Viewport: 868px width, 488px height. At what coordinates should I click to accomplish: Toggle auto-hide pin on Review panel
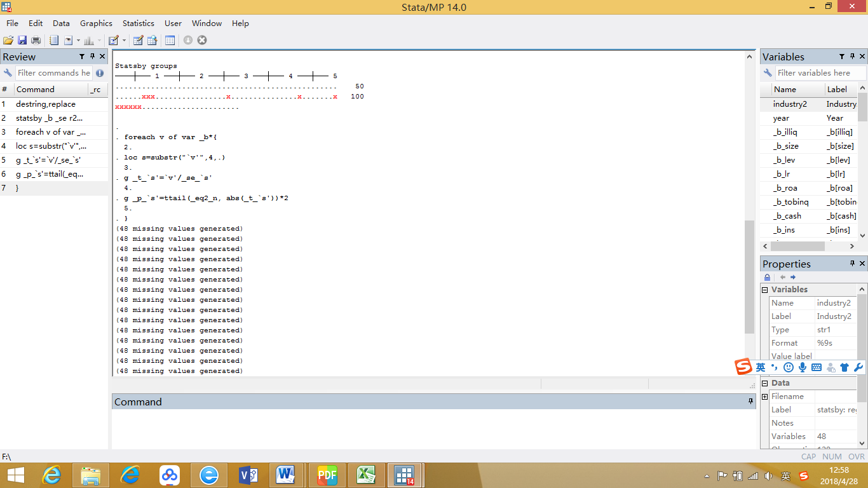92,57
